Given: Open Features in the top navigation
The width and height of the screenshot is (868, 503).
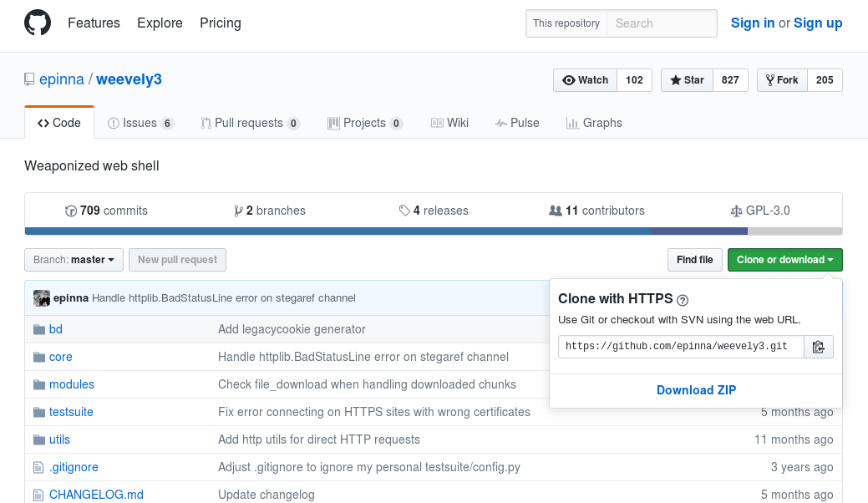Looking at the screenshot, I should pos(94,23).
